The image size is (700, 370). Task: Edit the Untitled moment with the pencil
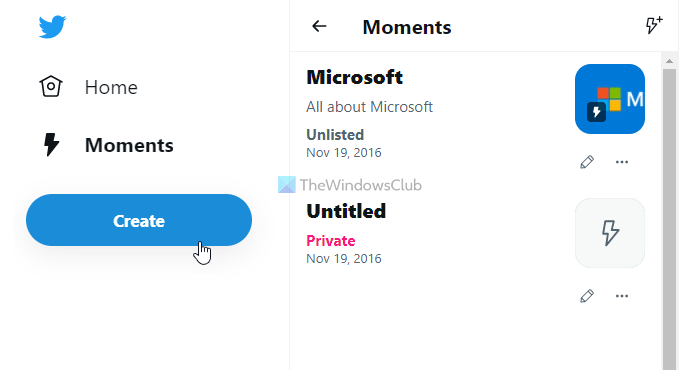(x=587, y=296)
